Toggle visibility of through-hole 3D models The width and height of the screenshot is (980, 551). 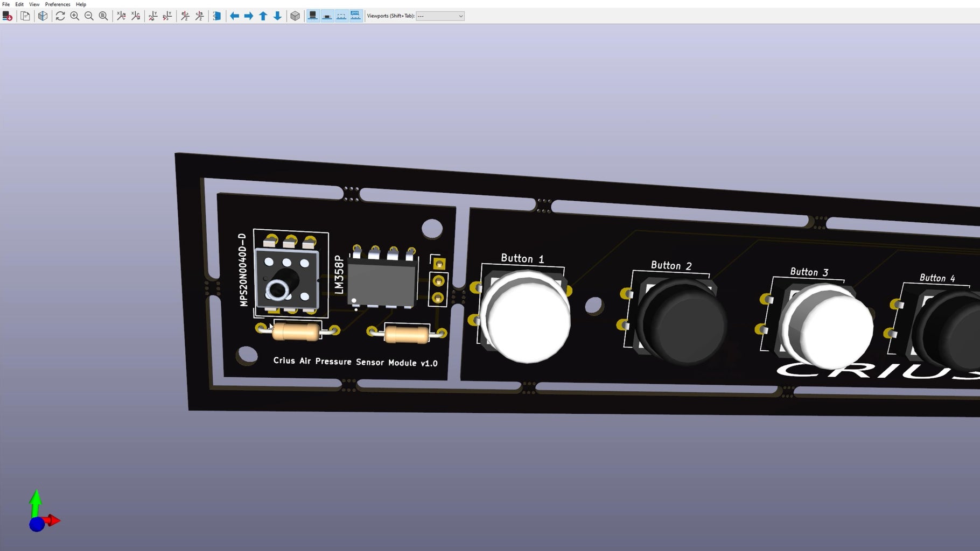(x=313, y=16)
